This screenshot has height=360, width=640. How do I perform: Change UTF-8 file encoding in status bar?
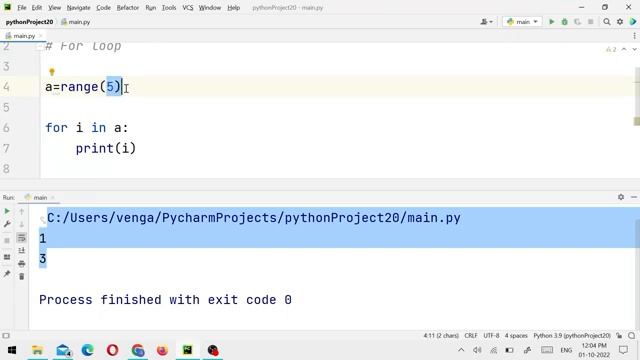(491, 336)
